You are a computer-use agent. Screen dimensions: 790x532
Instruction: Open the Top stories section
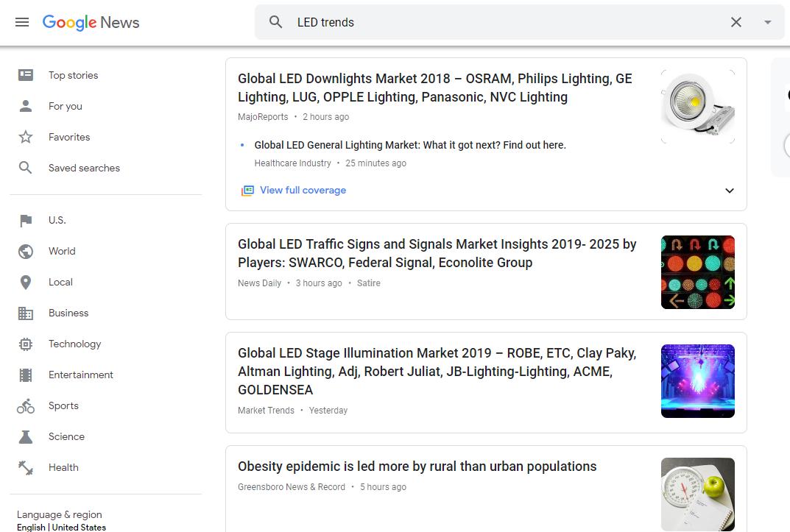[73, 75]
